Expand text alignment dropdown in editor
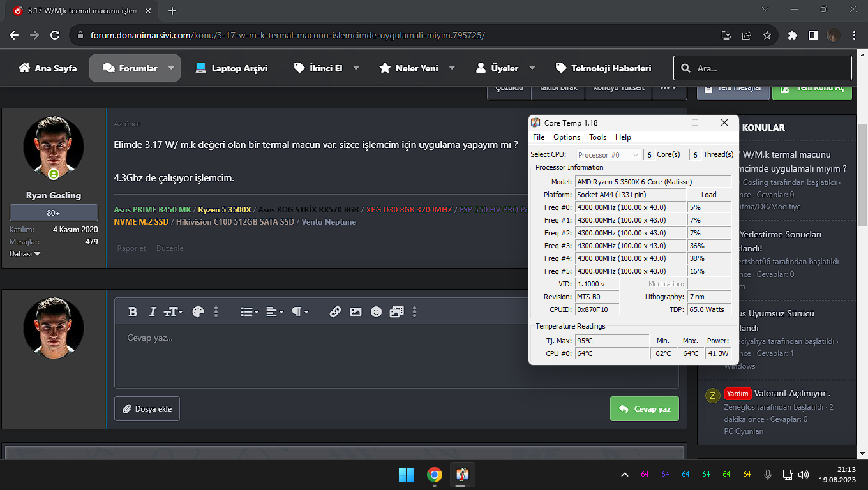The height and width of the screenshot is (490, 868). point(275,312)
